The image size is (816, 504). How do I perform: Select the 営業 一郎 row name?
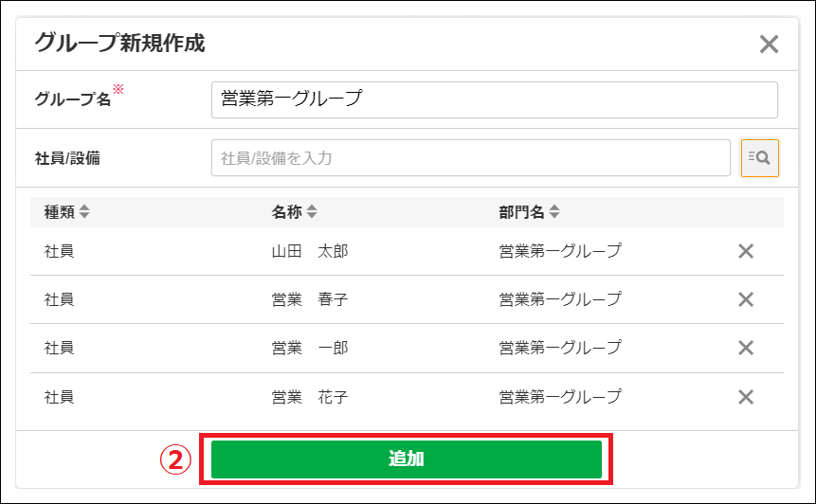click(310, 348)
